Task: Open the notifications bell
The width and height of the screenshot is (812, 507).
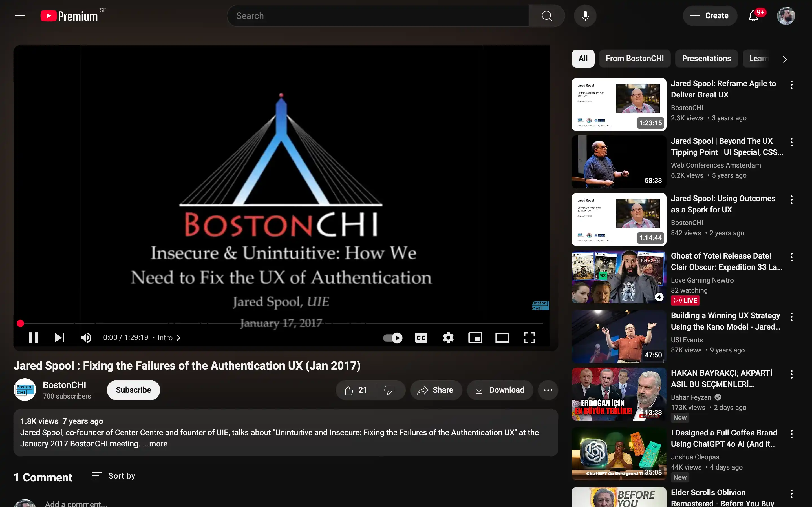Action: click(753, 15)
